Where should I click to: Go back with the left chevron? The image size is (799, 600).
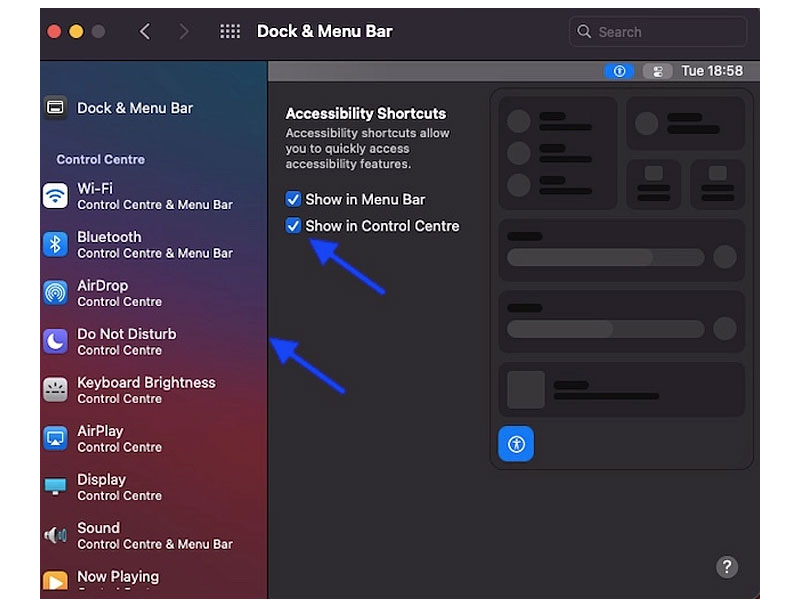pos(145,31)
